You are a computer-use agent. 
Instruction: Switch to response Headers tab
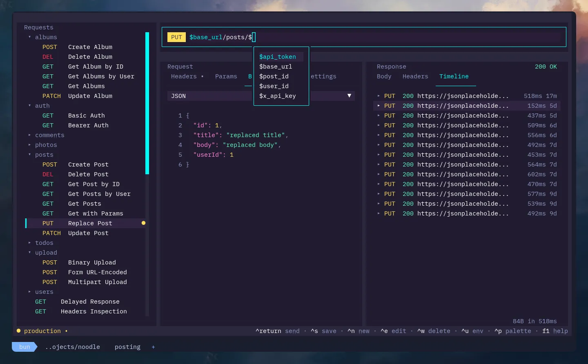click(x=415, y=76)
